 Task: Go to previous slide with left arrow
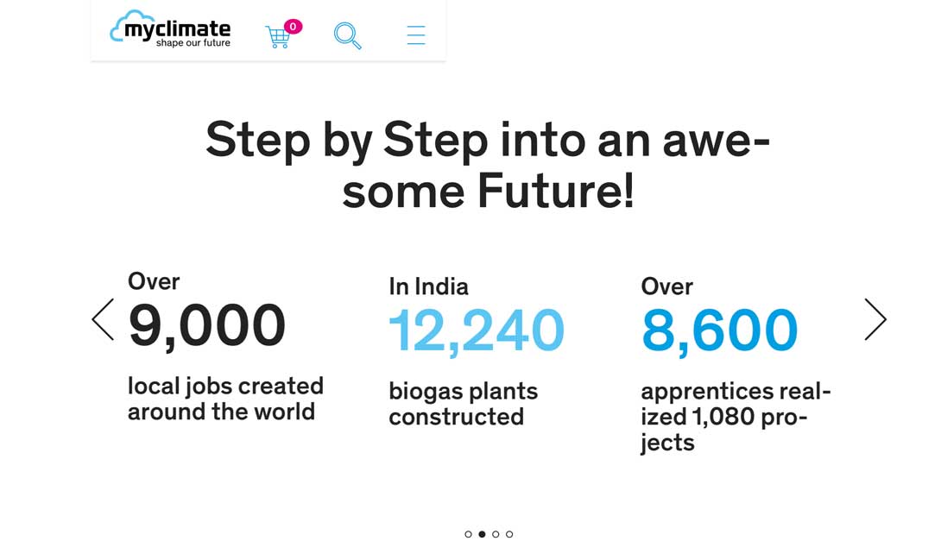[x=103, y=319]
